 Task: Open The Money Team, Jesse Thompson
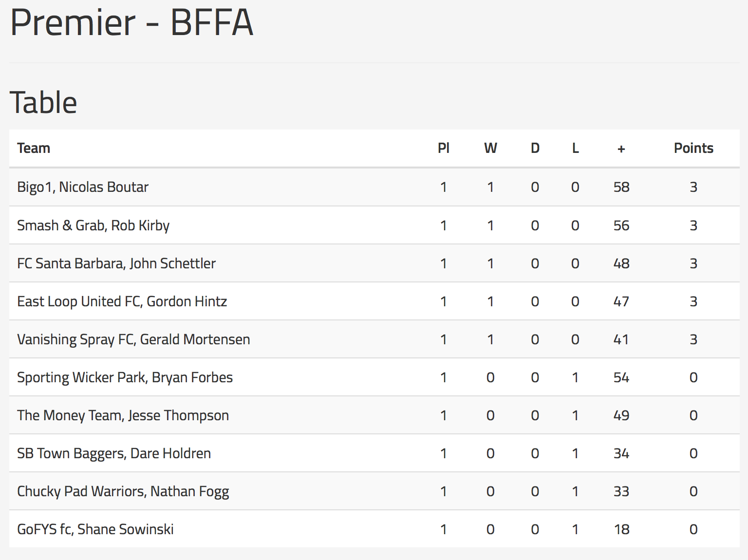[374, 415]
